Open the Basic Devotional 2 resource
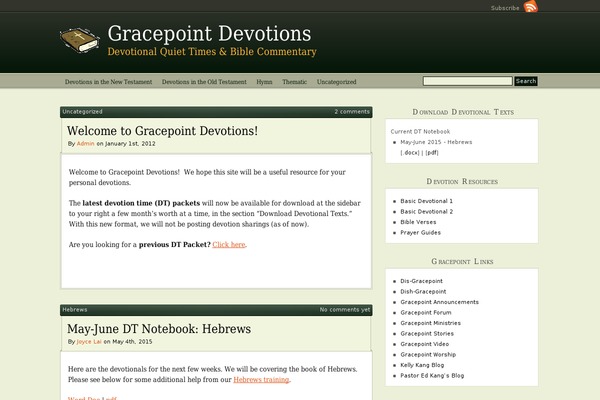Viewport: 600px width, 400px height. [x=426, y=212]
